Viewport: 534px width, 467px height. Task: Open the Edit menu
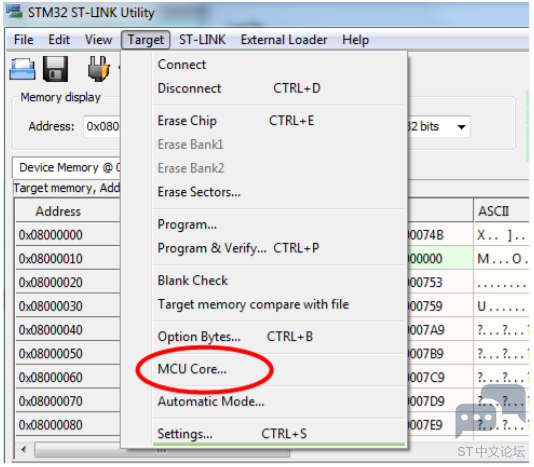[x=59, y=40]
